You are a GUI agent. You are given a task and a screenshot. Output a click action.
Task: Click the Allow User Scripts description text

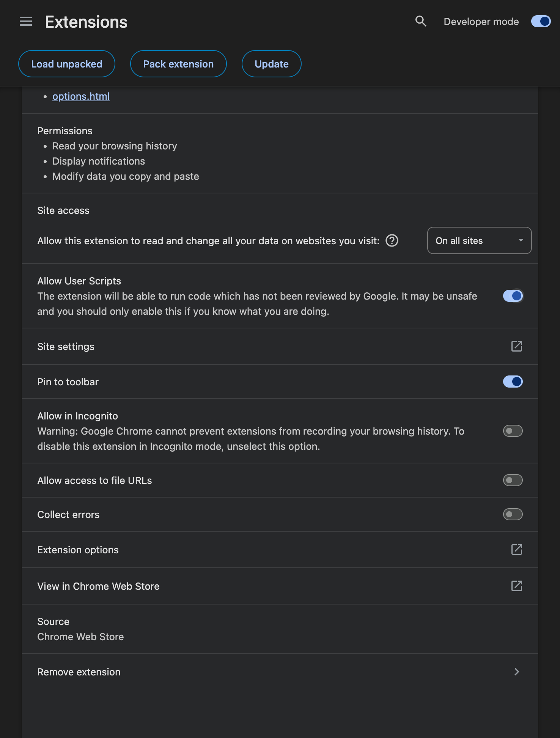coord(257,304)
